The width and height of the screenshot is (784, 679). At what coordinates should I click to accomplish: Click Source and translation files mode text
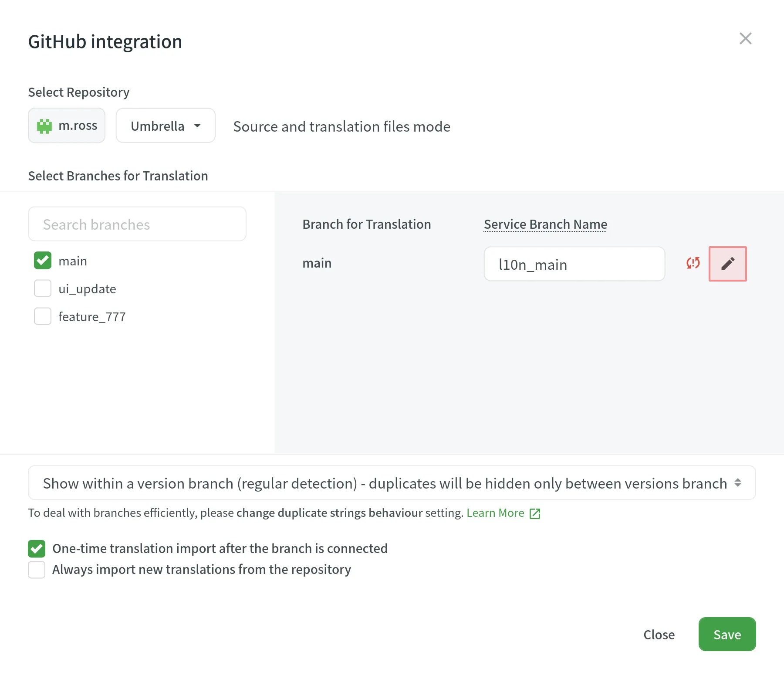(x=342, y=126)
